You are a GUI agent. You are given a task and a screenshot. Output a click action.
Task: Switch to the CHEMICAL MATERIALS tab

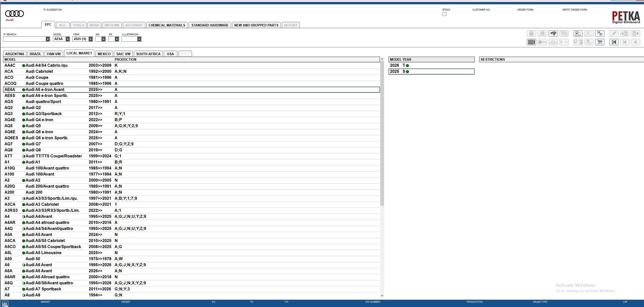[167, 25]
